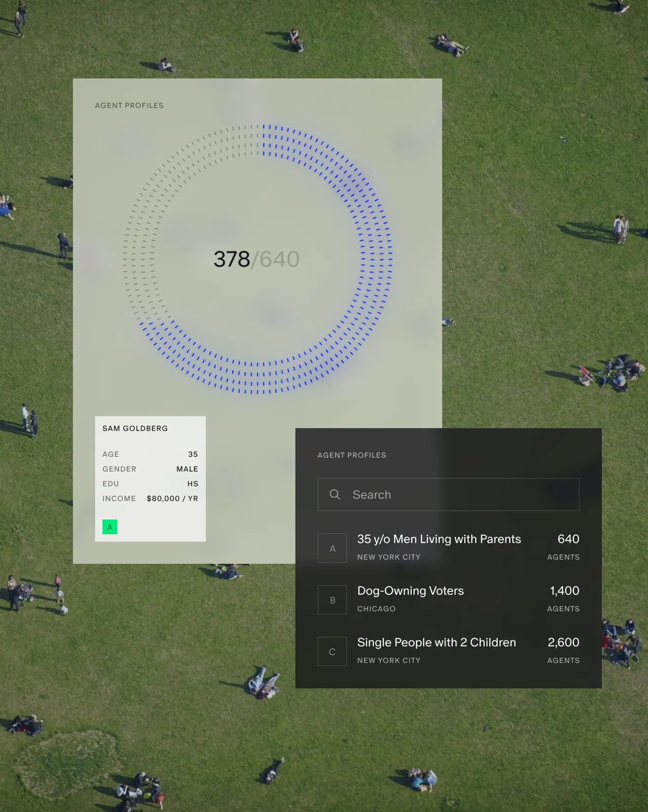Click Agent Profiles heading in the dark panel

click(x=352, y=455)
